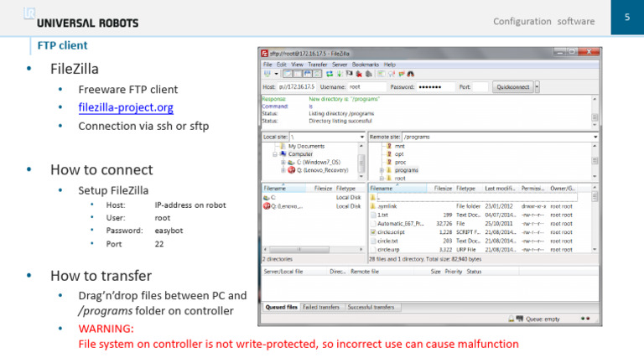Viewport: 644px width, 363px height.
Task: Open the File menu
Action: click(x=267, y=65)
